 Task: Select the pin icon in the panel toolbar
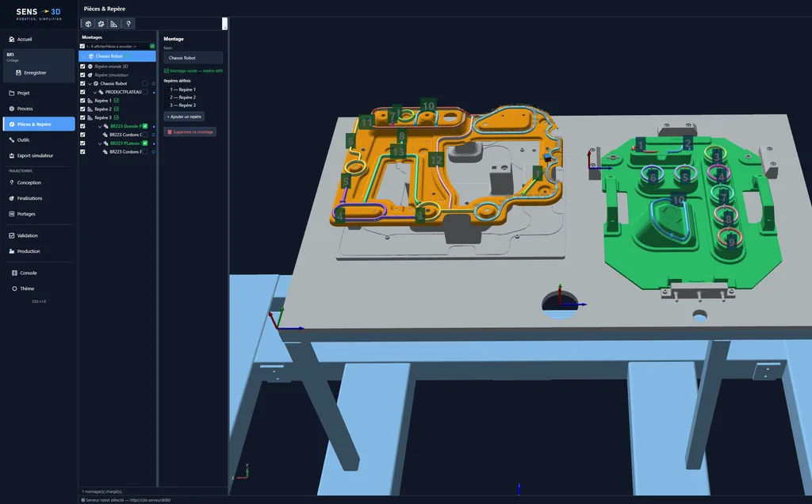click(x=128, y=24)
